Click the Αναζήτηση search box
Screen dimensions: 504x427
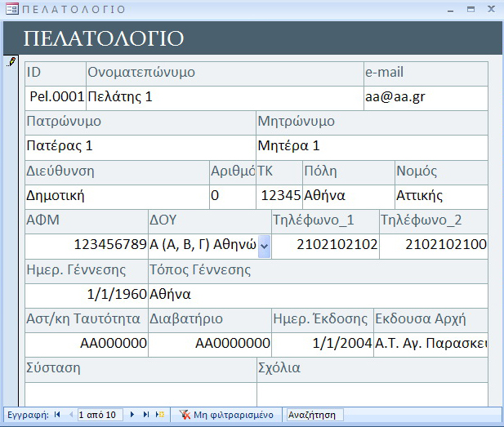click(x=314, y=415)
